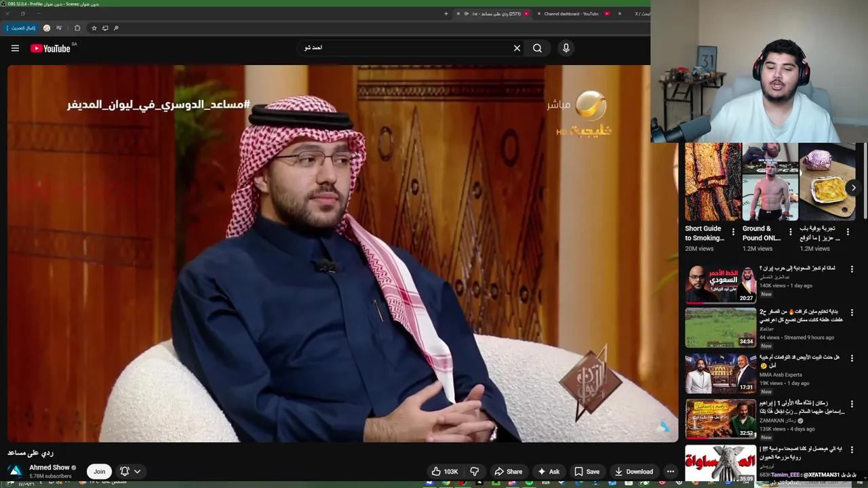Save video to a playlist
The image size is (868, 488).
(x=587, y=472)
